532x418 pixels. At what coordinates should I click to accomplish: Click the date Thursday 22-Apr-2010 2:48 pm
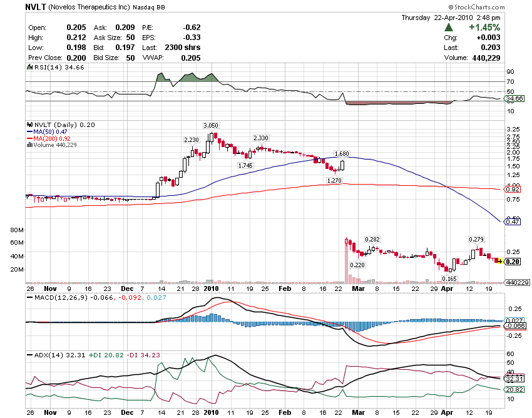[451, 18]
